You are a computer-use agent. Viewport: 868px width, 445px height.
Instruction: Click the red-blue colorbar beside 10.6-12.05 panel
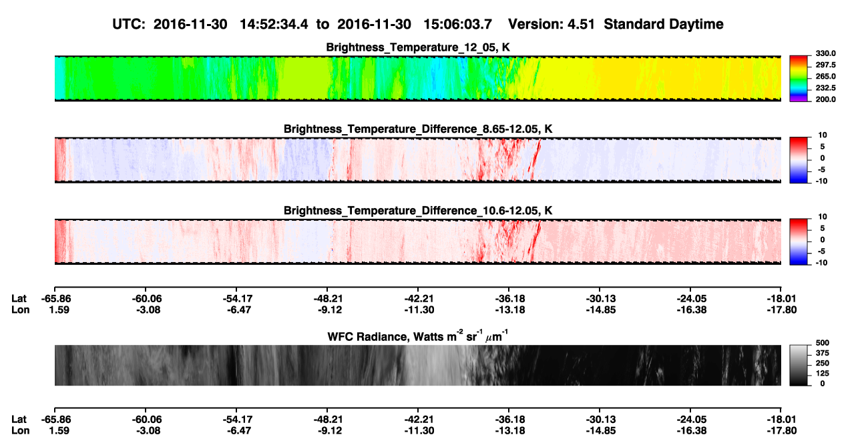799,242
